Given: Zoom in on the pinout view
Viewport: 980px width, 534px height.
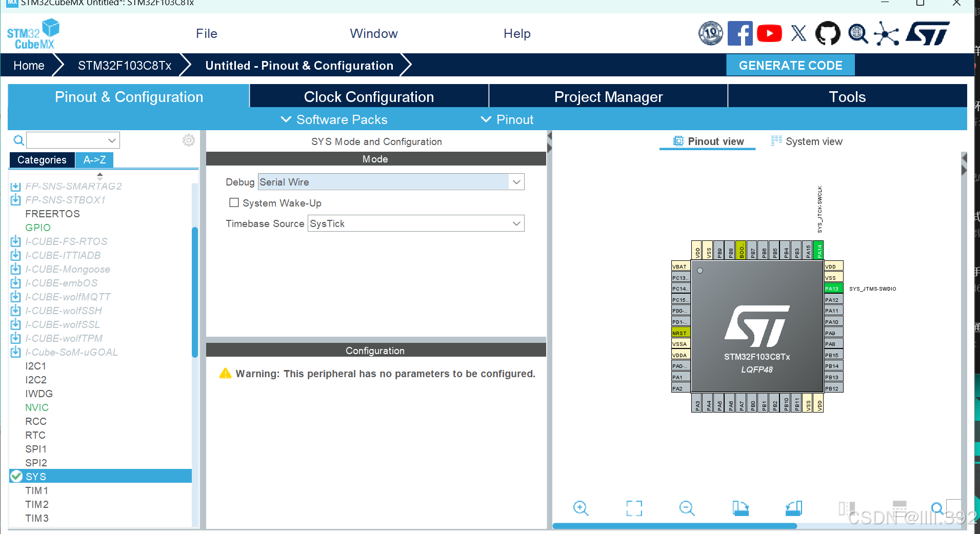Looking at the screenshot, I should click(580, 508).
